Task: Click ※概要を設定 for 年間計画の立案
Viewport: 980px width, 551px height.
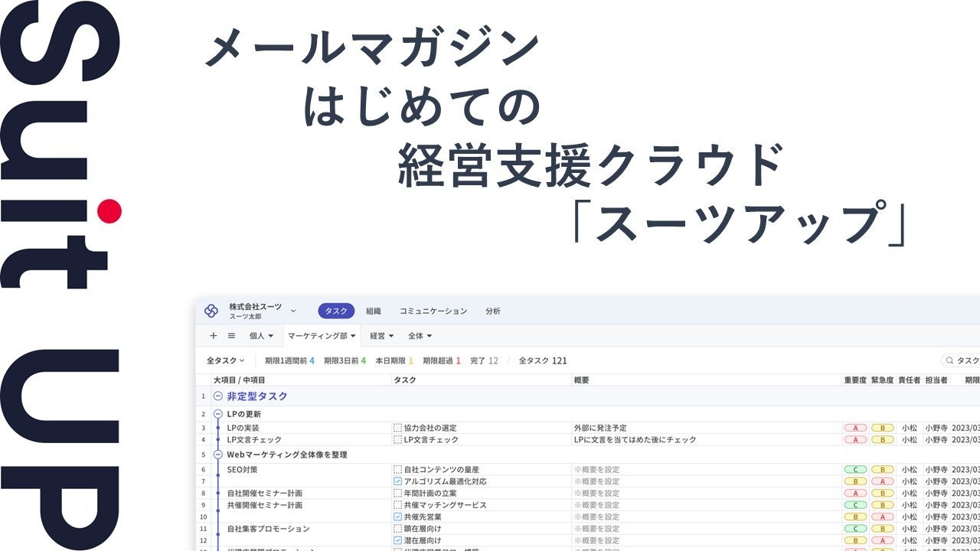Action: 596,494
